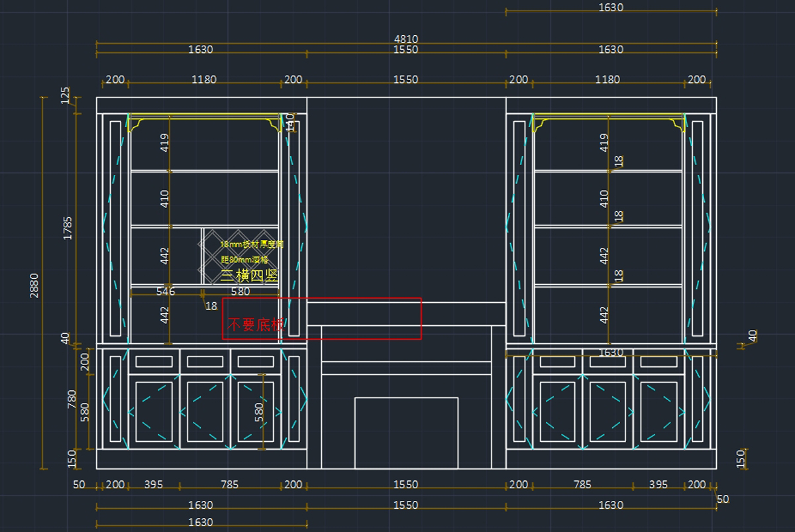The width and height of the screenshot is (795, 532).
Task: Select the 546 dimension in left cabinet
Action: [x=165, y=292]
